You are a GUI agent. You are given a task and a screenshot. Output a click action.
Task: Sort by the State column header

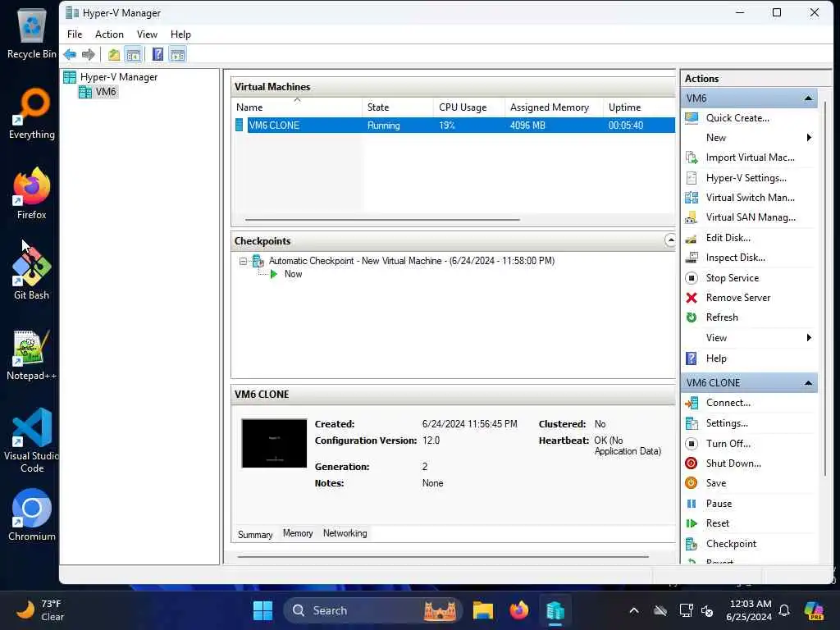[398, 107]
